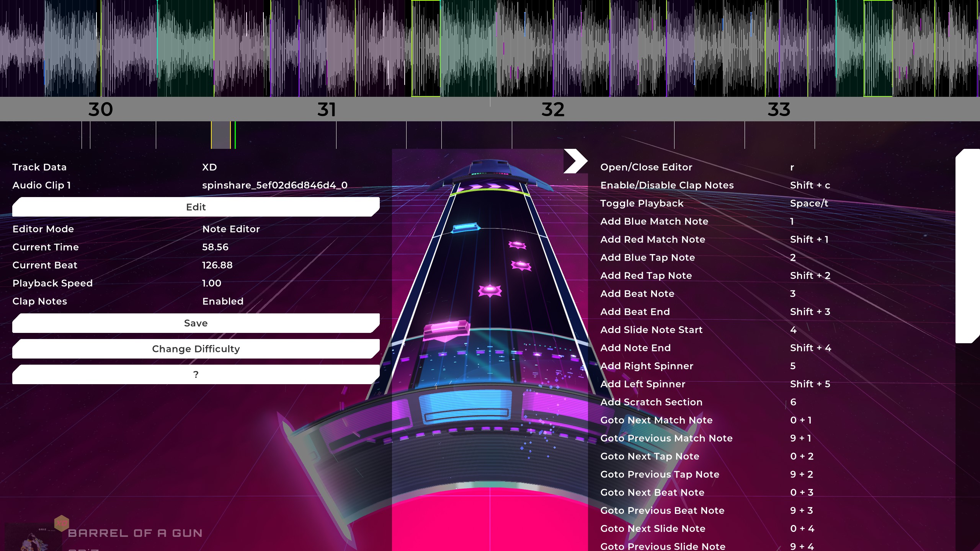Click the topmost pink tap note on the track

pyautogui.click(x=517, y=245)
